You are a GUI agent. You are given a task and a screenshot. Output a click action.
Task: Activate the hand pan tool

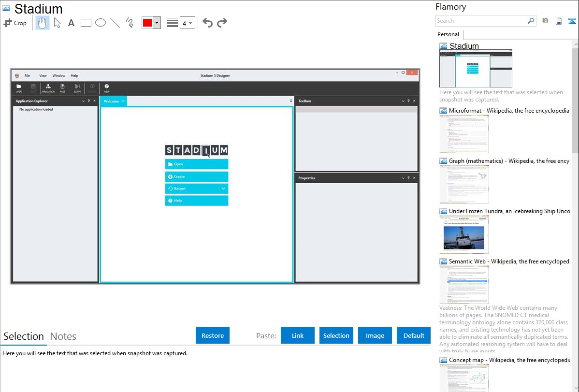43,23
